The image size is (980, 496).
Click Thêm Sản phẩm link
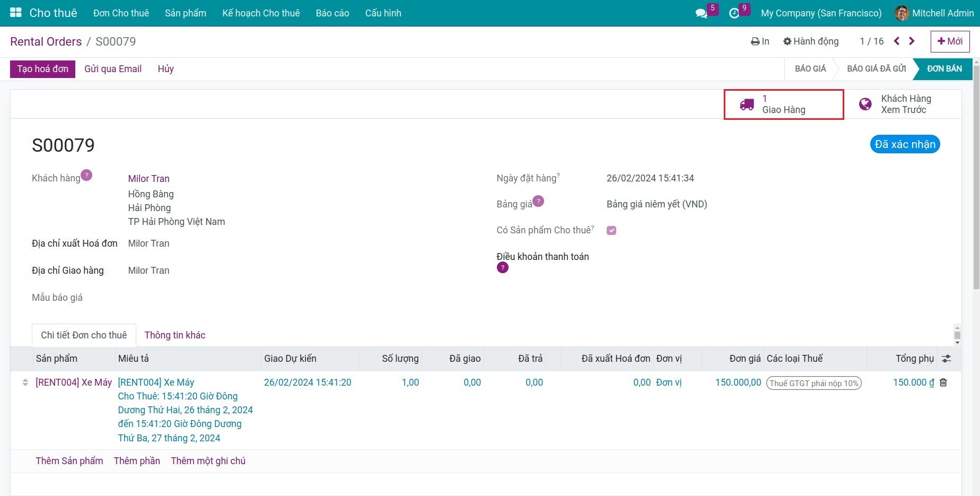click(x=69, y=461)
